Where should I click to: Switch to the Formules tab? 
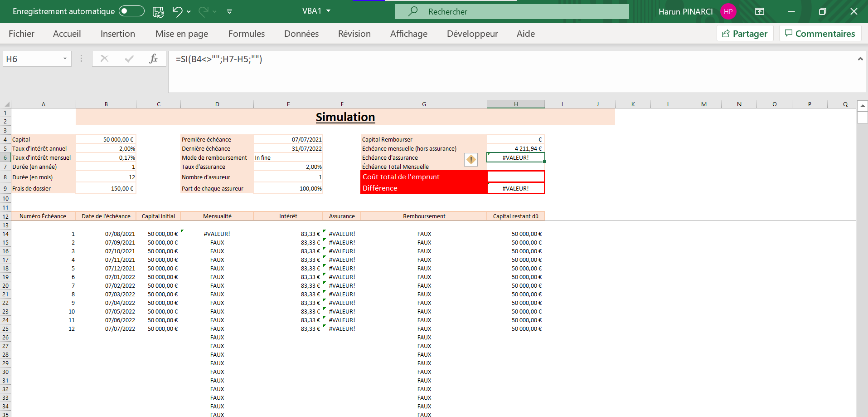247,34
